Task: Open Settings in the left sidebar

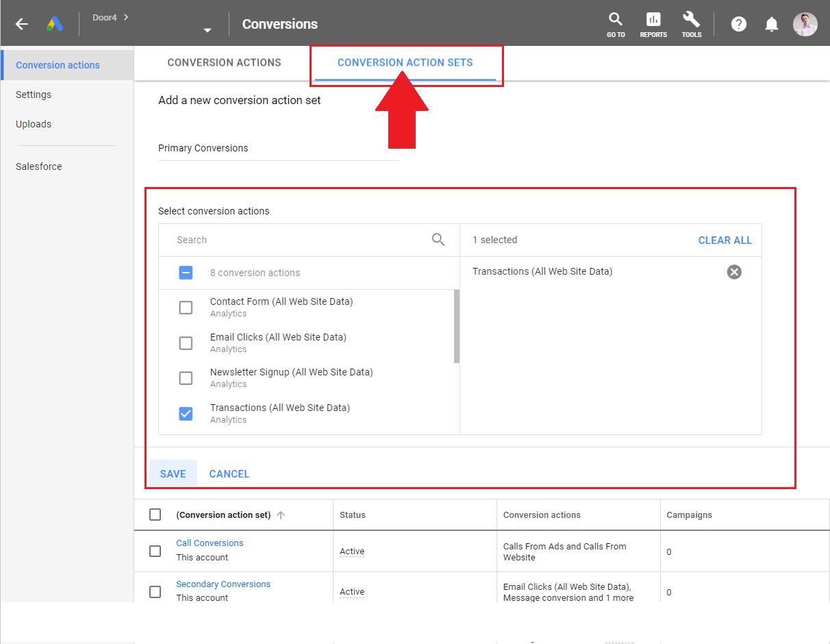Action: [34, 95]
